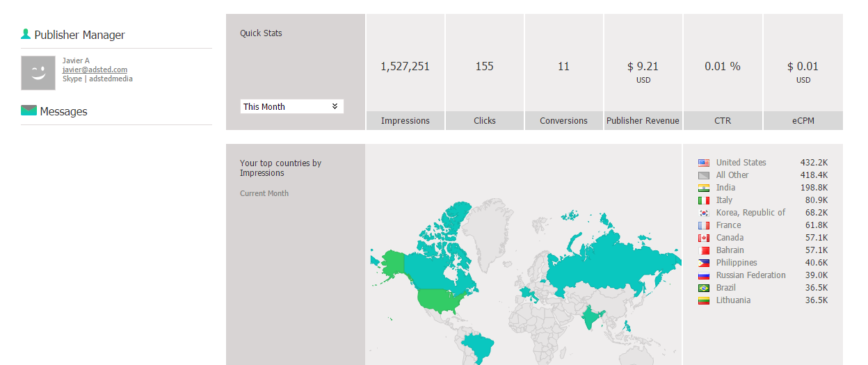This screenshot has height=365, width=868.
Task: Open the javier@adsted.com email link
Action: pyautogui.click(x=95, y=70)
